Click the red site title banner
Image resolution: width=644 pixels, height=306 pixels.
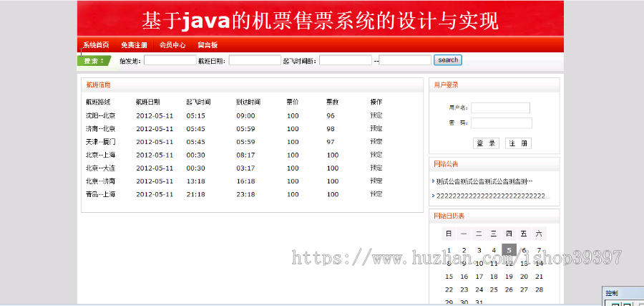click(321, 19)
